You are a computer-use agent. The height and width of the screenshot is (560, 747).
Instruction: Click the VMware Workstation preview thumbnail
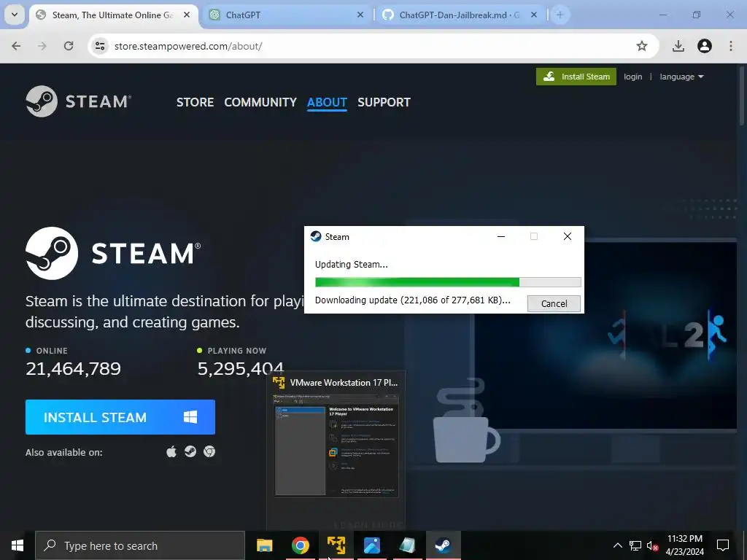tap(336, 446)
